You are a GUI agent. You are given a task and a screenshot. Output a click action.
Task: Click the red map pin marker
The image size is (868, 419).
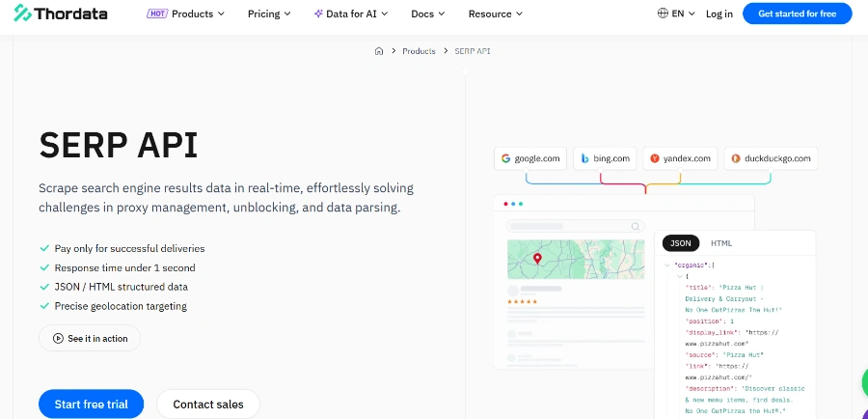(x=537, y=259)
